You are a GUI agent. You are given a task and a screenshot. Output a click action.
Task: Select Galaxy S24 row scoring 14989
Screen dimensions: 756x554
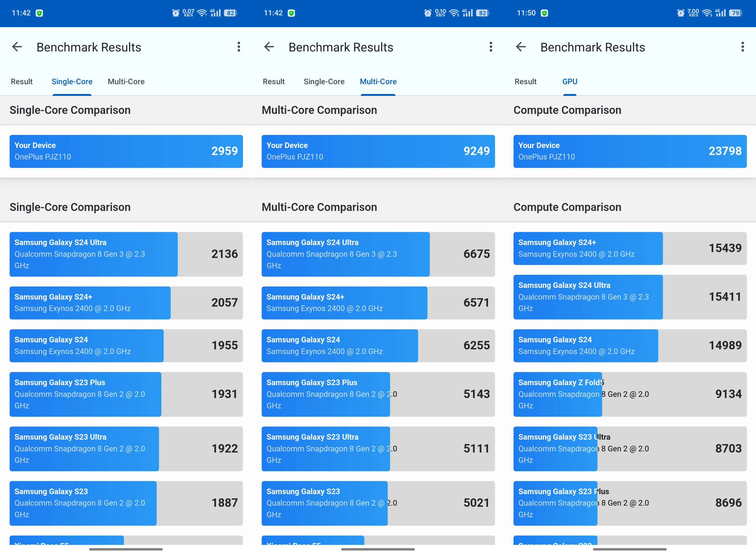click(630, 346)
